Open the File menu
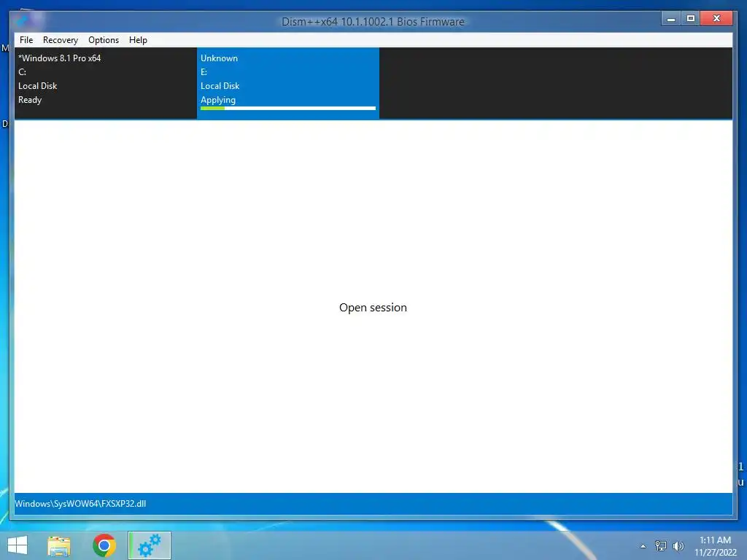This screenshot has height=560, width=747. click(26, 40)
